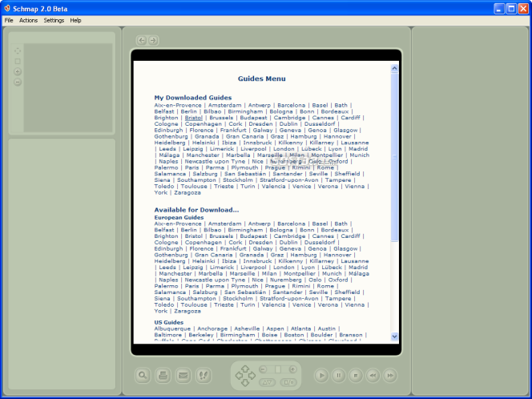Email the guide using the envelope button

click(183, 376)
